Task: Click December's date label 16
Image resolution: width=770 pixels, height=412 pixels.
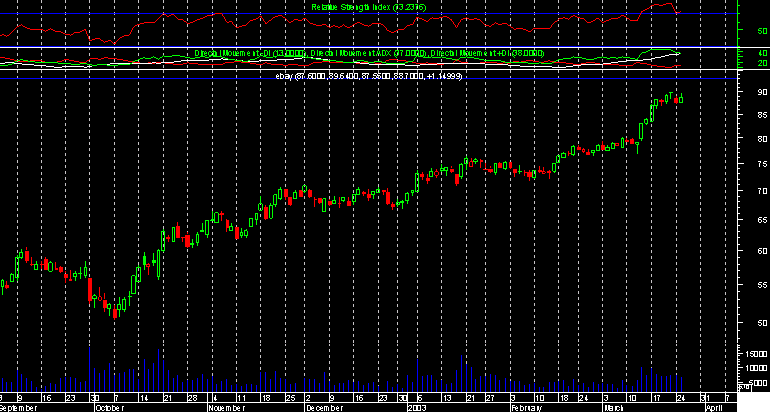Action: [x=358, y=398]
